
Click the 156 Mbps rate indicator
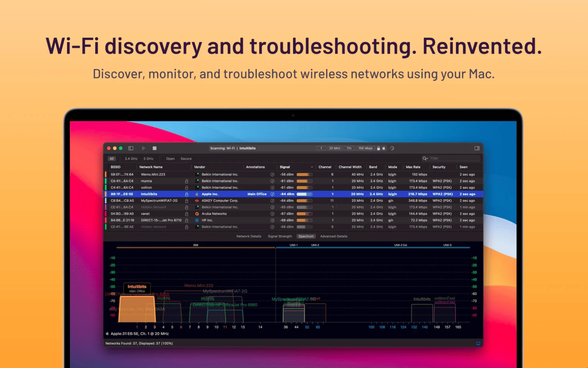coord(365,148)
